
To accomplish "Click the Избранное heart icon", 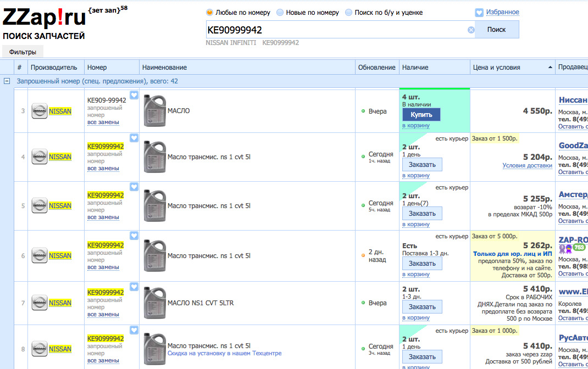I will point(479,12).
